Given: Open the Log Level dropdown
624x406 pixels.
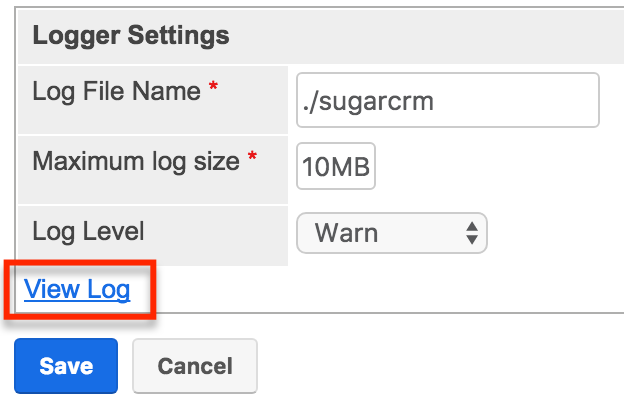Looking at the screenshot, I should pyautogui.click(x=391, y=234).
